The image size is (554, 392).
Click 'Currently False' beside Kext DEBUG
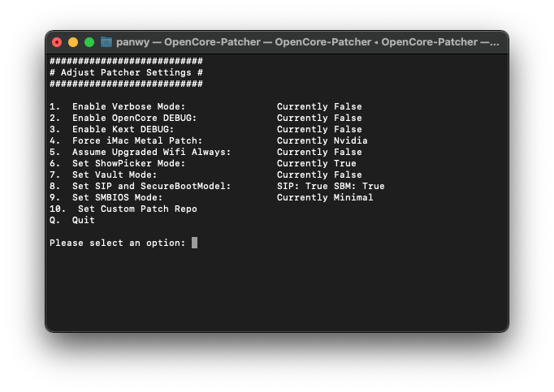319,129
